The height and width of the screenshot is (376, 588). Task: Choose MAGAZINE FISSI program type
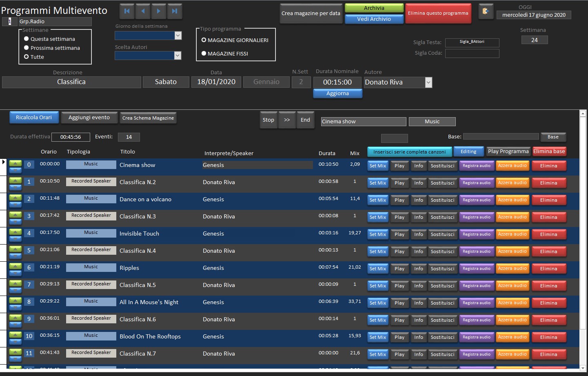tap(204, 53)
